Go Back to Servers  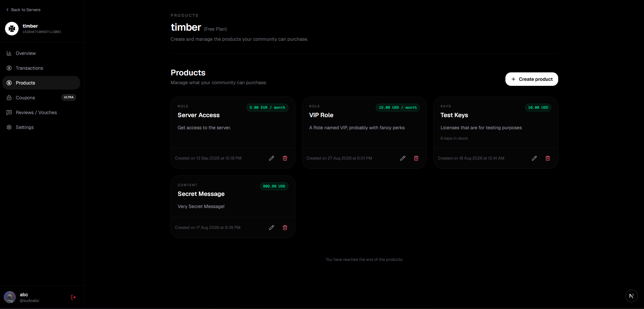(23, 10)
